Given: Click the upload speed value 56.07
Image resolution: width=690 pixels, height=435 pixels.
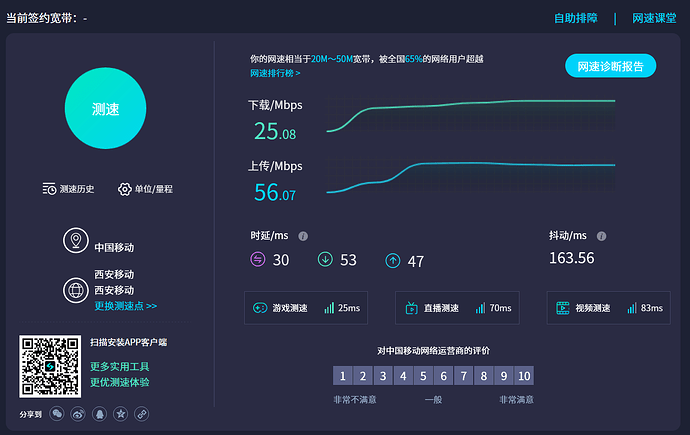Looking at the screenshot, I should 275,192.
